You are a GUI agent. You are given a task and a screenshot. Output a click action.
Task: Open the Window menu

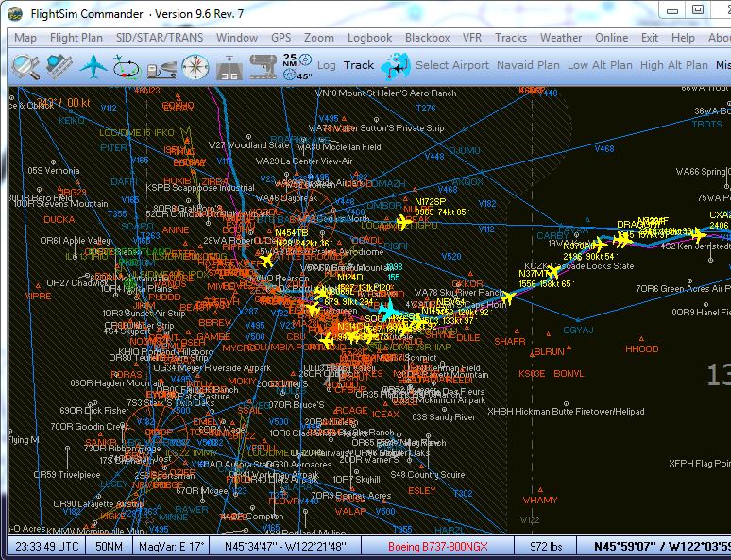click(x=237, y=38)
